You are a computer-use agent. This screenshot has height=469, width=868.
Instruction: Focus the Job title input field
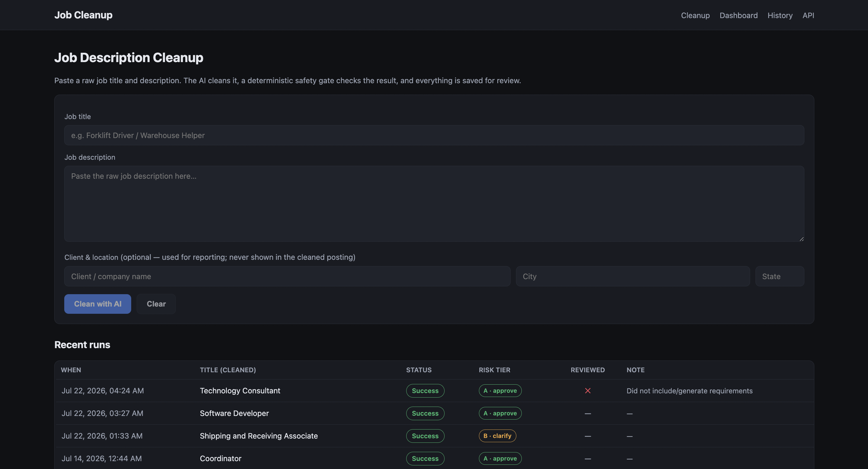coord(434,135)
